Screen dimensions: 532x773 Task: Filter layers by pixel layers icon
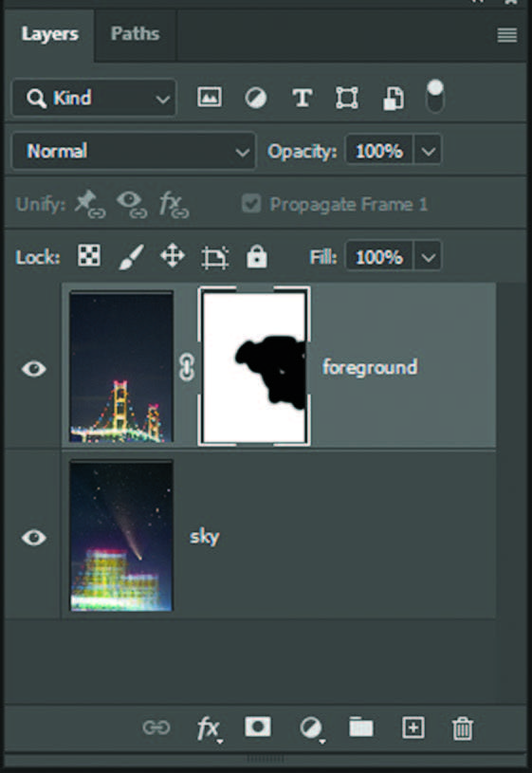tap(210, 97)
